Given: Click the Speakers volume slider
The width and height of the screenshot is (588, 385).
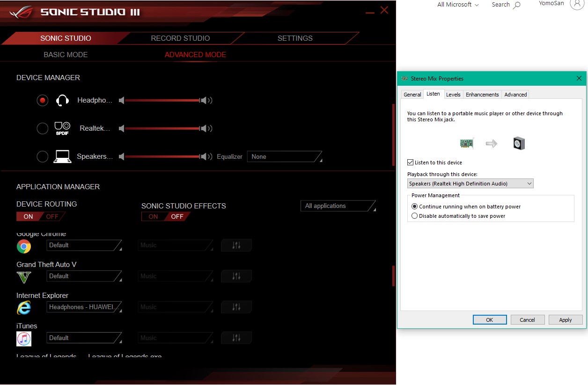Looking at the screenshot, I should pyautogui.click(x=162, y=156).
